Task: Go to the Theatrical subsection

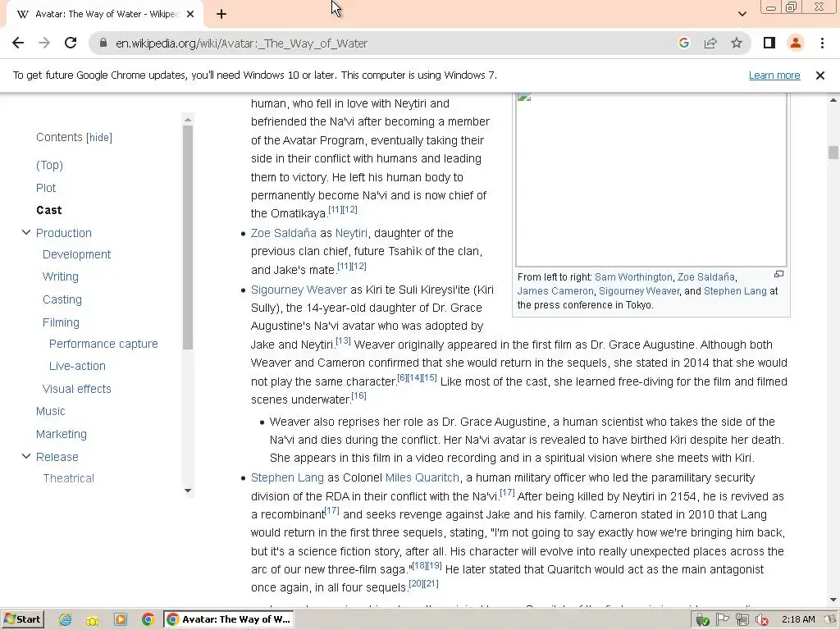Action: coord(69,478)
